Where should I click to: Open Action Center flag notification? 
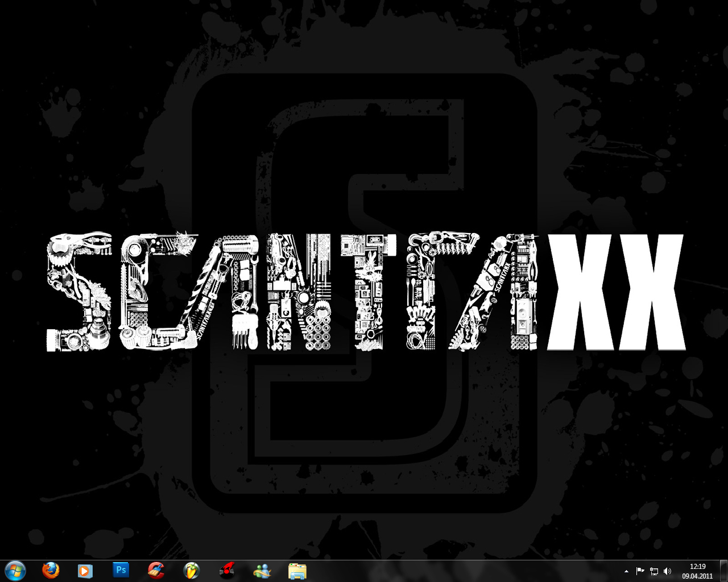coord(640,571)
